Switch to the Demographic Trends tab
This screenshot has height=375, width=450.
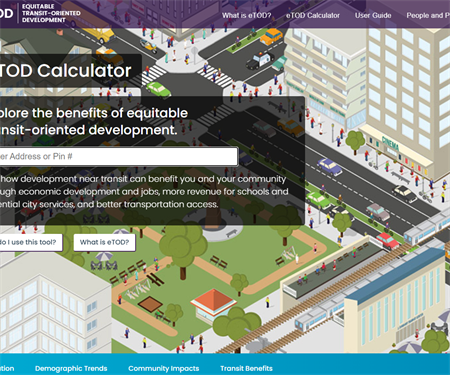(71, 368)
